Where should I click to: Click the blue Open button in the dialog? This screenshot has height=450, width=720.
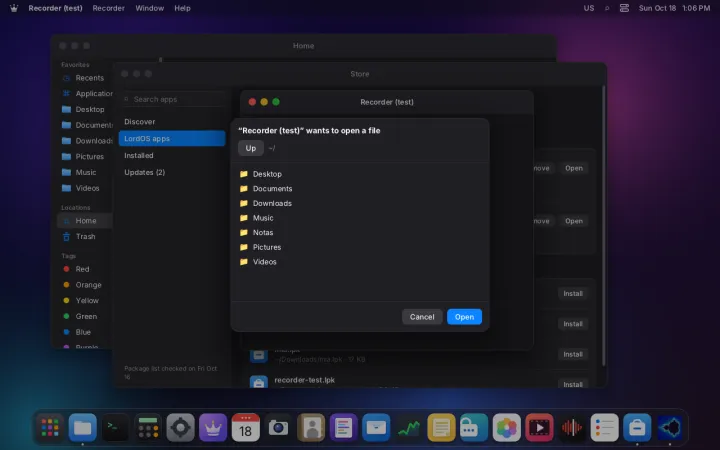pyautogui.click(x=464, y=317)
